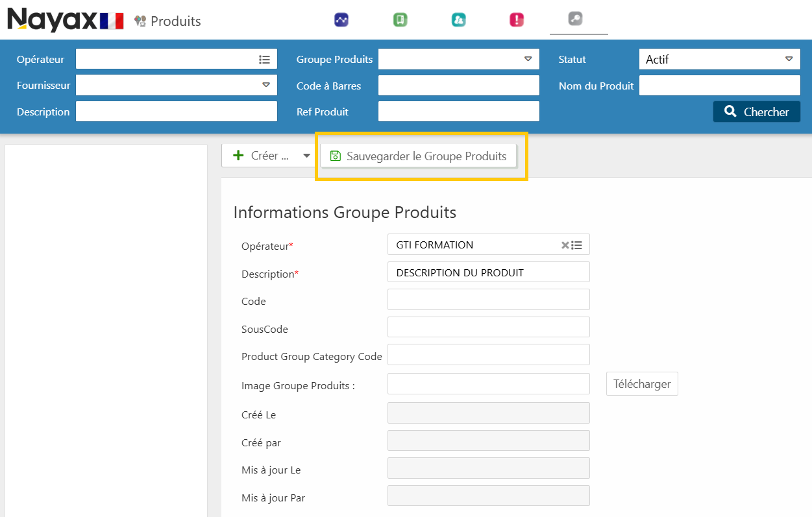The width and height of the screenshot is (812, 517).
Task: Click the Mis à jour Le field
Action: pyautogui.click(x=488, y=468)
